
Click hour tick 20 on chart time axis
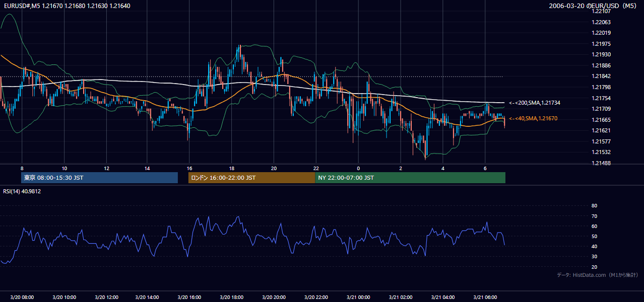pyautogui.click(x=274, y=168)
